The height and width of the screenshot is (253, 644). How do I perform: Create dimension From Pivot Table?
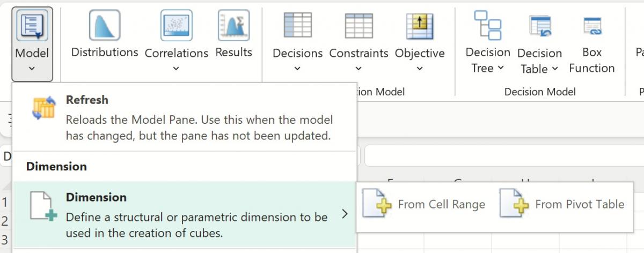562,205
